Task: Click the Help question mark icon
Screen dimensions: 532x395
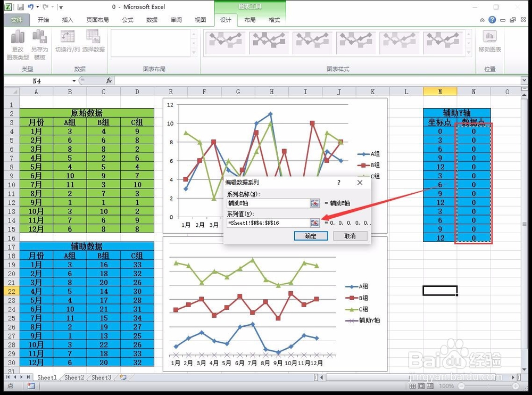Action: pos(492,20)
